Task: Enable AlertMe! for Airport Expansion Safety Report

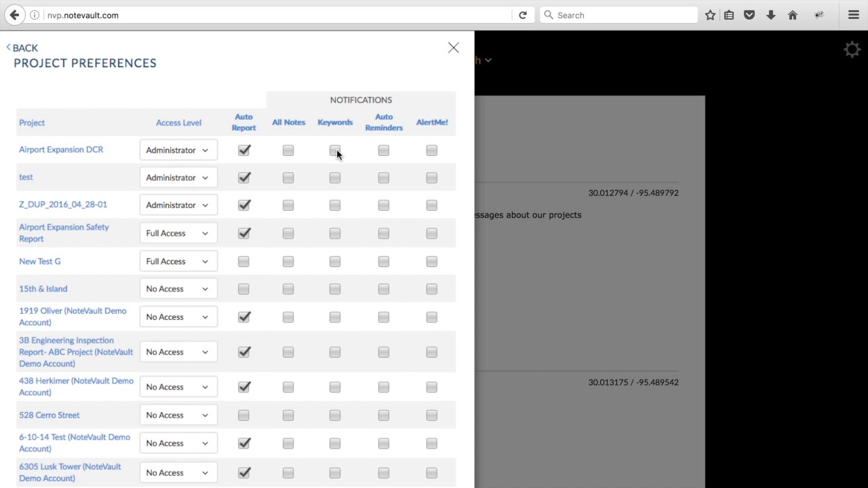Action: pos(432,234)
